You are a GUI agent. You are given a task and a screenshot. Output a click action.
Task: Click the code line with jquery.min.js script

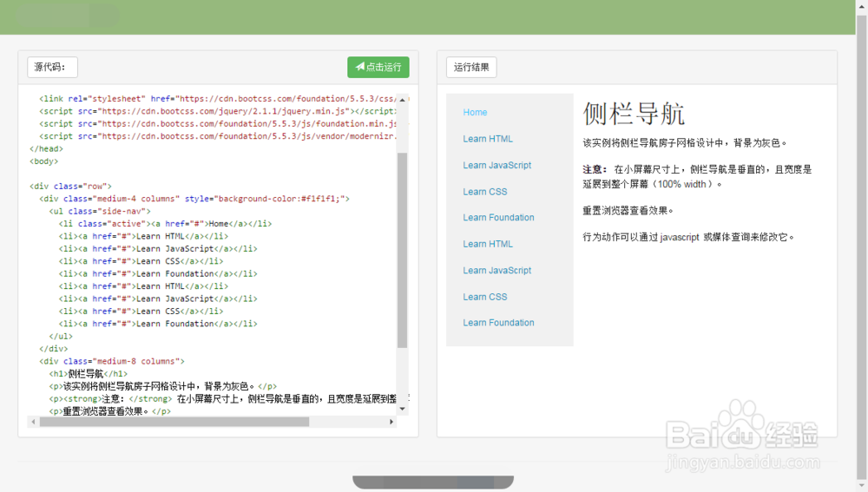click(x=218, y=111)
